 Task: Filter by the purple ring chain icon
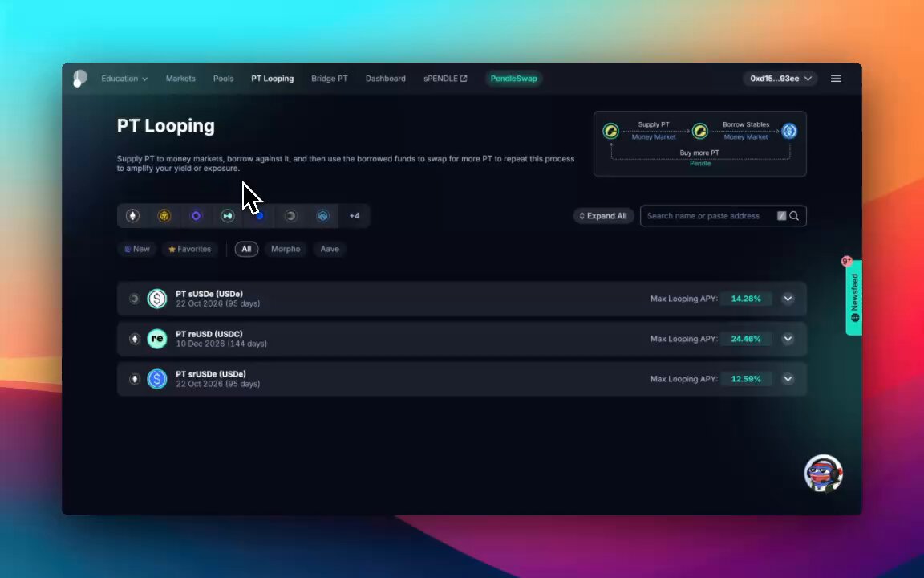(196, 216)
